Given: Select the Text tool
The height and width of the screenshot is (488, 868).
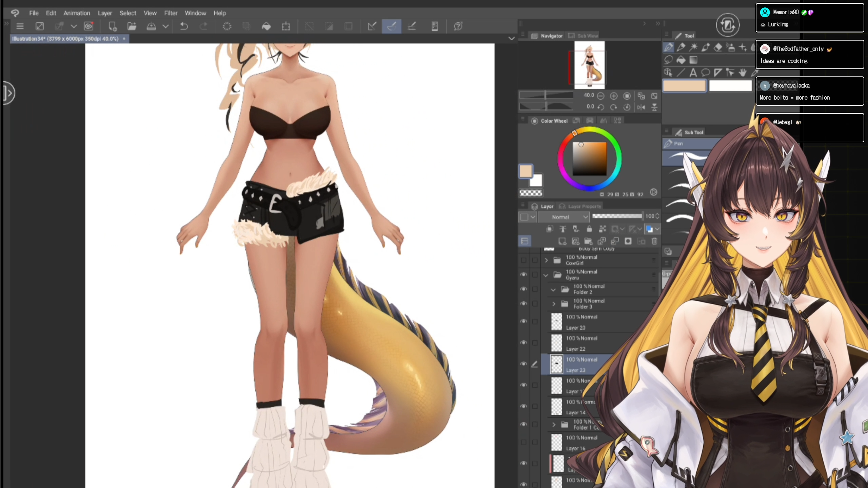Looking at the screenshot, I should coord(693,73).
